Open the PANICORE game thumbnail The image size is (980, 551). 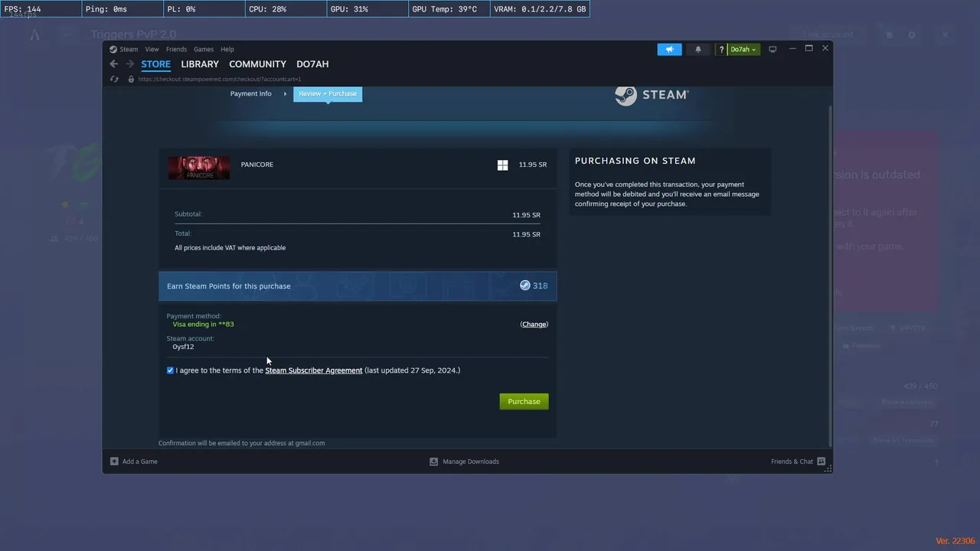[x=199, y=168]
